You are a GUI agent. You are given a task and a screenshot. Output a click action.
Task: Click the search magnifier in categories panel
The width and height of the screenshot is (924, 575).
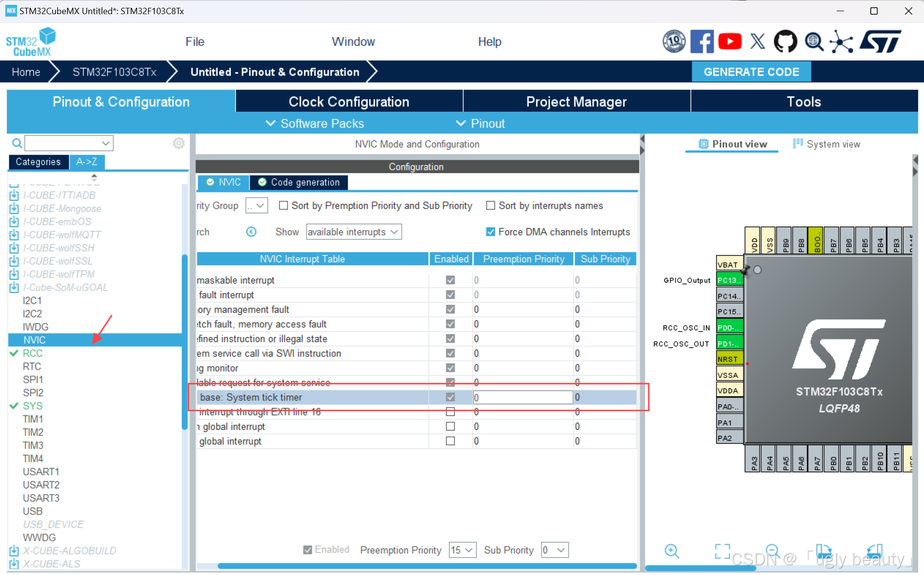click(17, 143)
